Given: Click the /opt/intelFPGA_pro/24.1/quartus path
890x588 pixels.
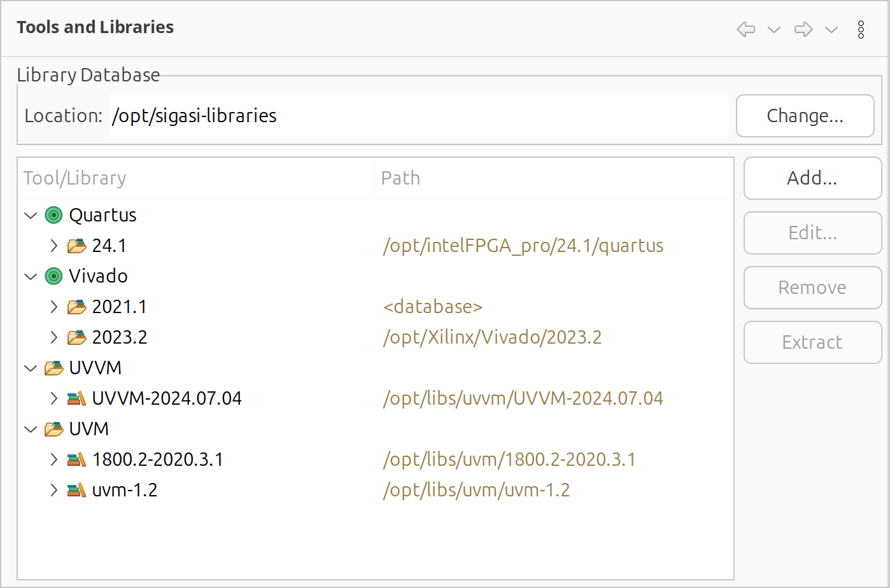Looking at the screenshot, I should coord(523,246).
